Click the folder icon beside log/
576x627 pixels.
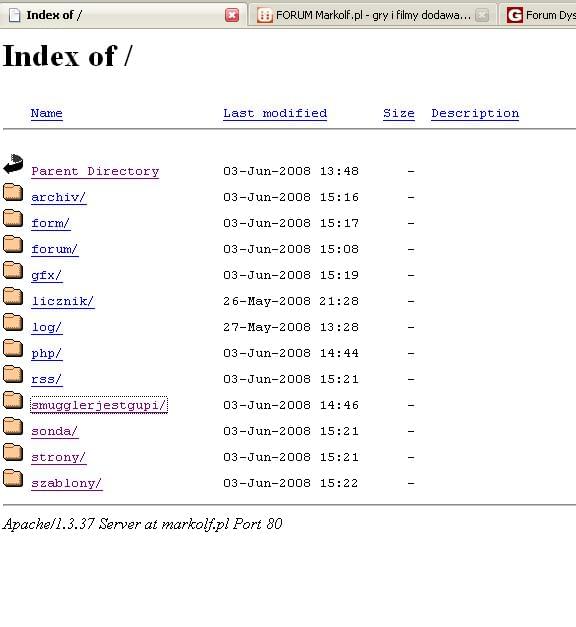pyautogui.click(x=13, y=322)
